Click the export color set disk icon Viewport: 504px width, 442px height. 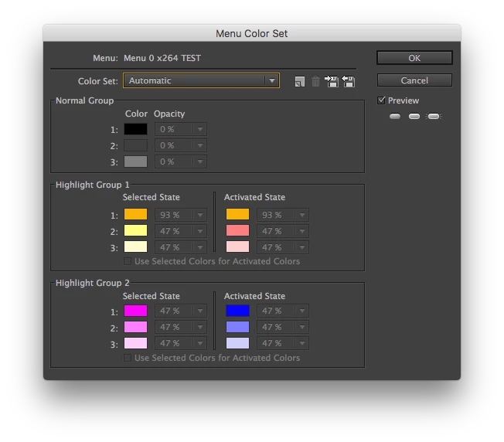coord(349,81)
